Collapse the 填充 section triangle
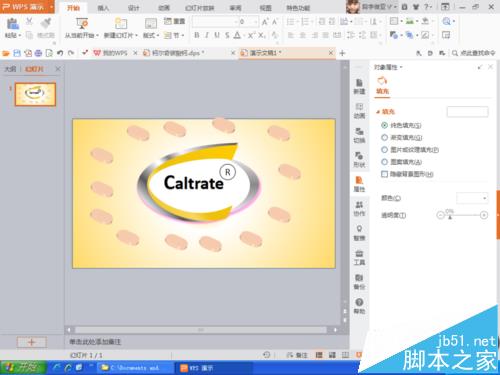Viewport: 500px width, 375px height. (378, 112)
